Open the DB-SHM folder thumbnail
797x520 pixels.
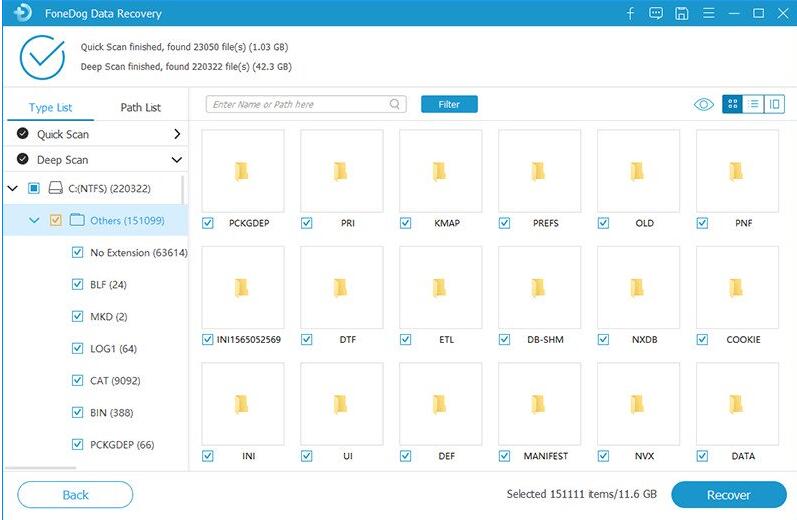pyautogui.click(x=539, y=287)
